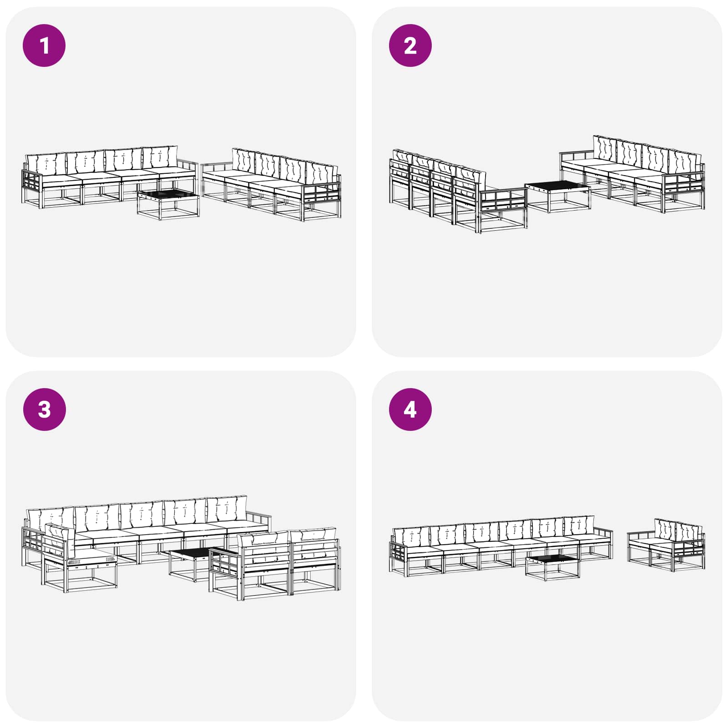Click the long six-seat sofa in layout 4
Screen dimensions: 728x728
coord(500,546)
